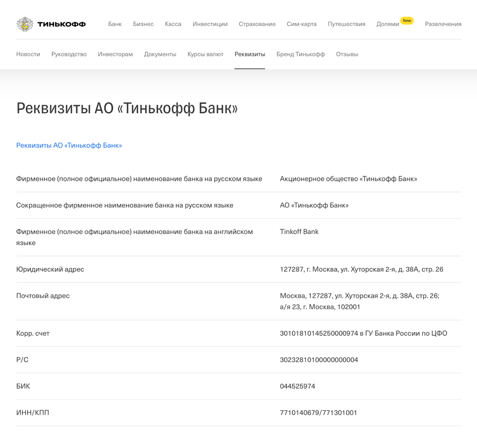Go to the Бизнес menu item
The width and height of the screenshot is (477, 448).
pos(143,24)
